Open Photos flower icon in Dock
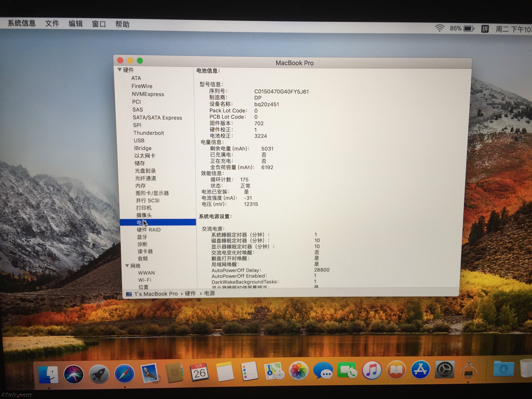This screenshot has height=399, width=532. 298,371
